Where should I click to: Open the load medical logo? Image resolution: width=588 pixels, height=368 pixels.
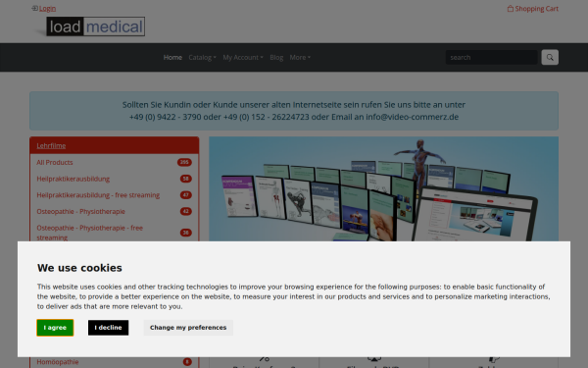coord(95,26)
